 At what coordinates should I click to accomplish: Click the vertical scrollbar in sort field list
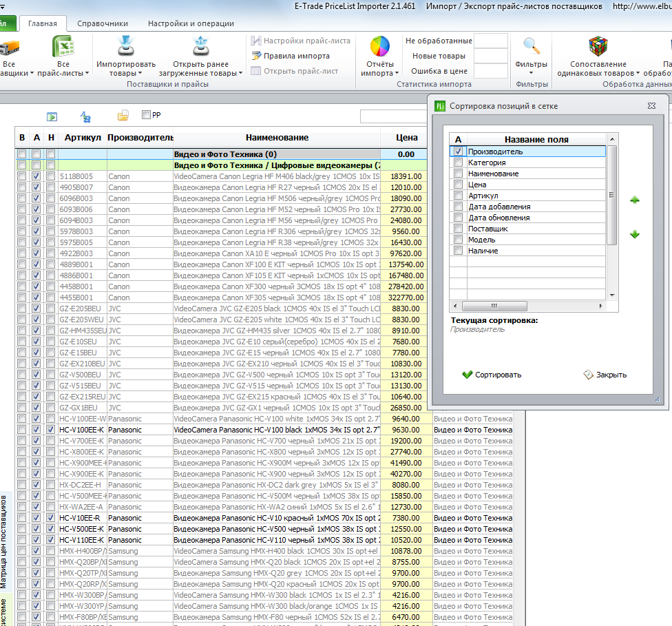tap(611, 195)
